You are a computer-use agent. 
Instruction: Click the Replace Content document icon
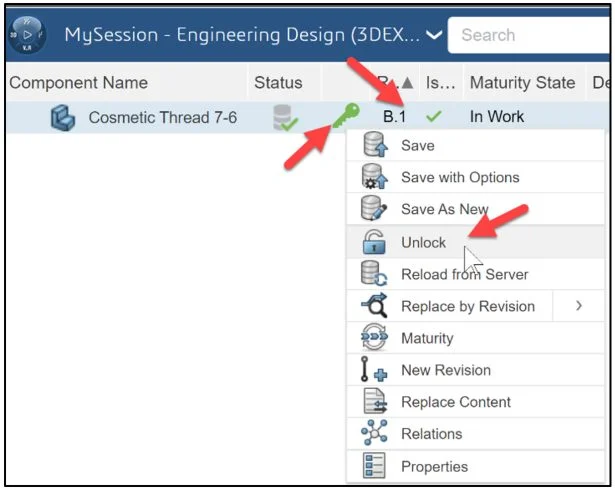(375, 401)
